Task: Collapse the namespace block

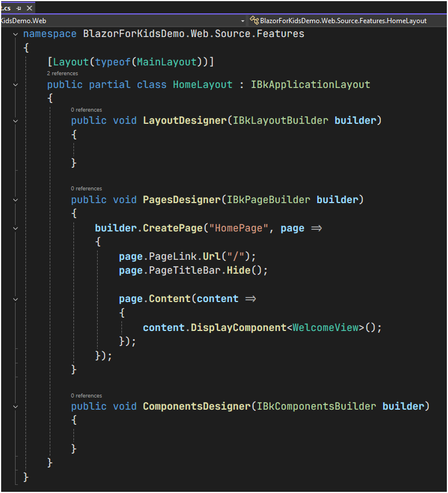Action: tap(15, 34)
